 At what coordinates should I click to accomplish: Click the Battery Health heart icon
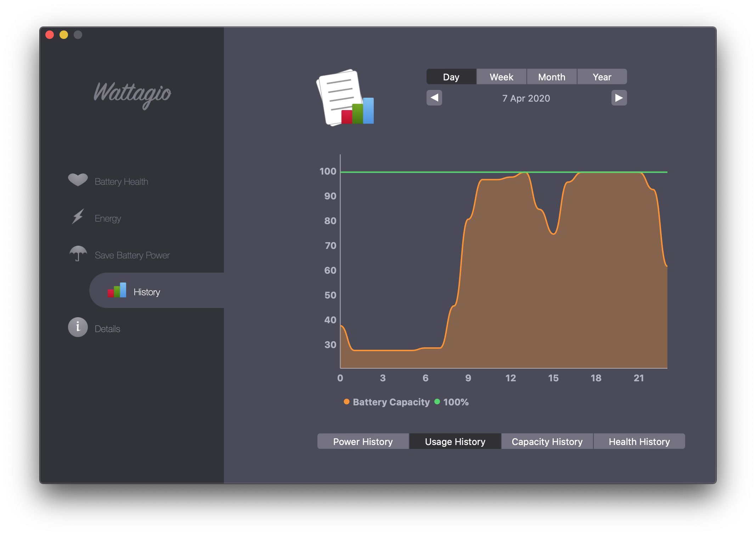pyautogui.click(x=78, y=180)
